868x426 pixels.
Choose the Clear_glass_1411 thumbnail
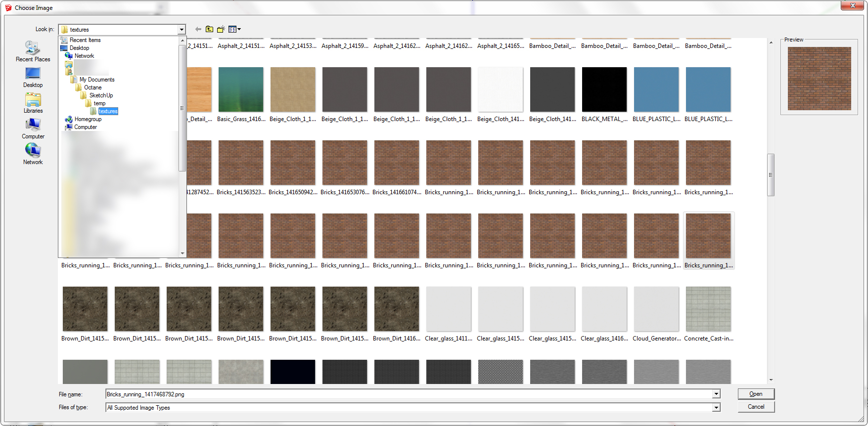pyautogui.click(x=449, y=309)
